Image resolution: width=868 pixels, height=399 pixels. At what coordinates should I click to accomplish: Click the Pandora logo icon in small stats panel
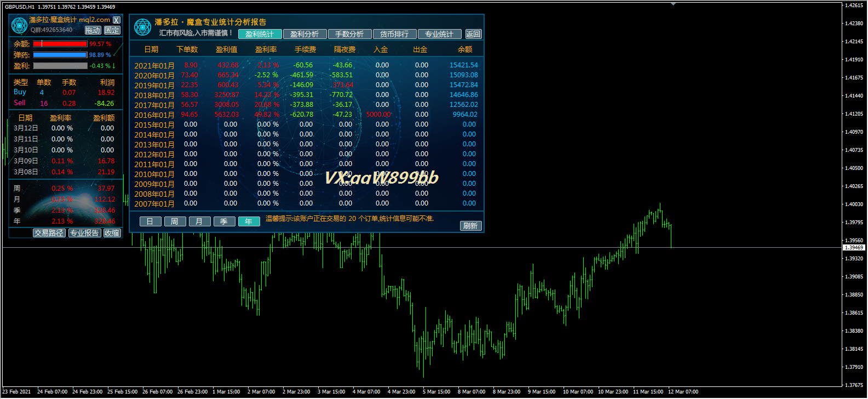19,25
